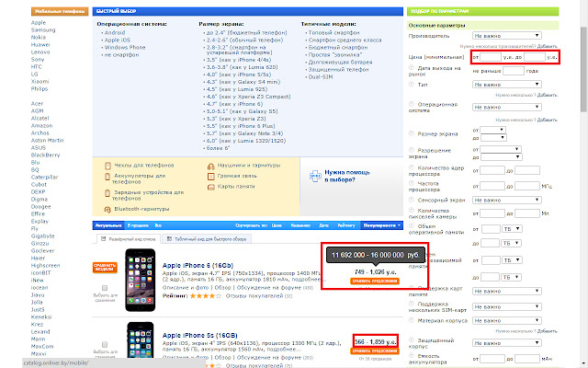The height and width of the screenshot is (368, 588).
Task: Click help icon beside Материал корпуса
Action: tap(412, 320)
